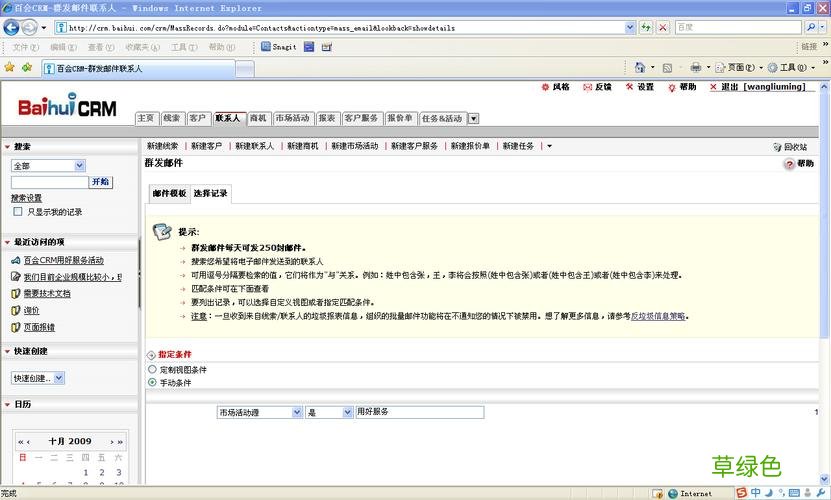
Task: Select the 手动条件 radio button
Action: pyautogui.click(x=152, y=382)
